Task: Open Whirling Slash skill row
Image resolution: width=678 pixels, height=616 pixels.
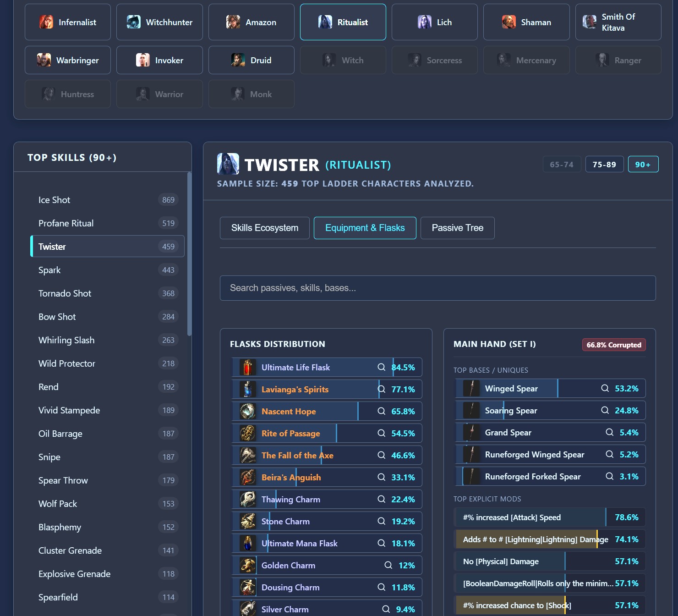Action: tap(107, 340)
